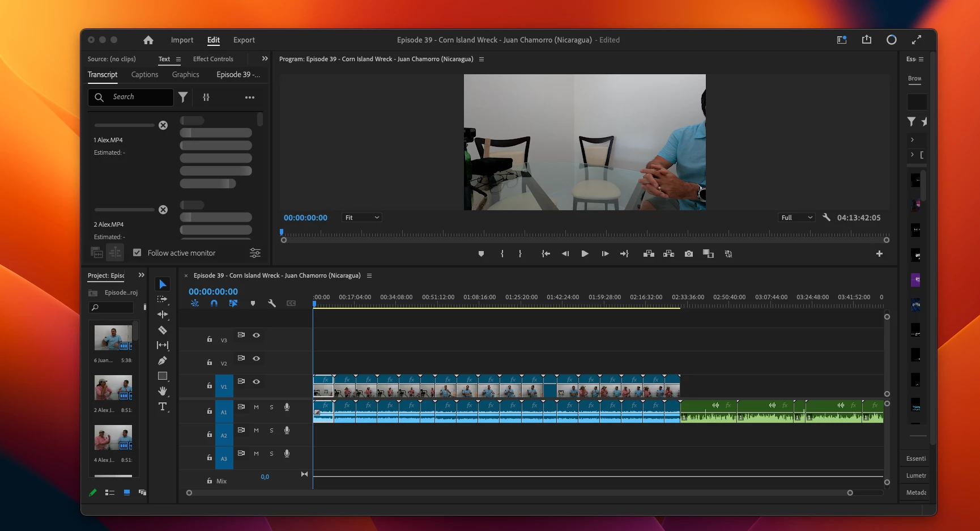Select the Transcript tab

[x=103, y=75]
